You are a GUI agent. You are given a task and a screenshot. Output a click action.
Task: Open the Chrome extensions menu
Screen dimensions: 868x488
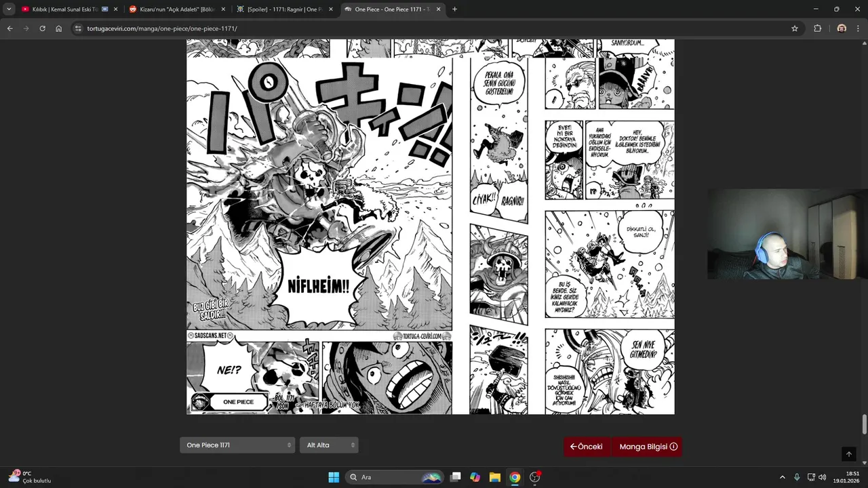point(817,28)
